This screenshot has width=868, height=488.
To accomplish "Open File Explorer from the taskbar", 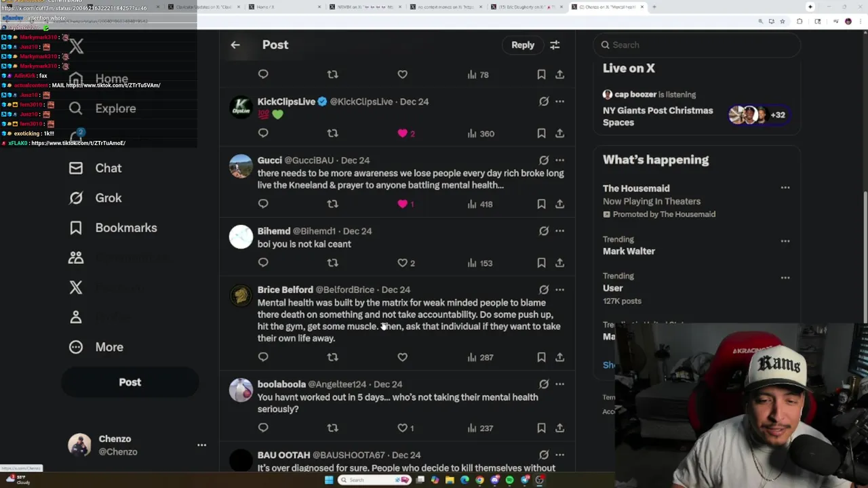I will [x=450, y=480].
